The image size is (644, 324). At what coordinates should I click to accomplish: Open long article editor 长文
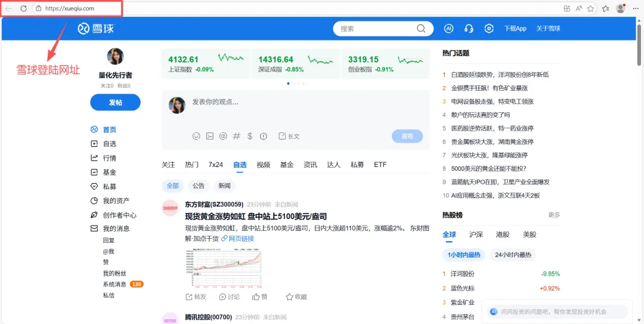[x=289, y=136]
